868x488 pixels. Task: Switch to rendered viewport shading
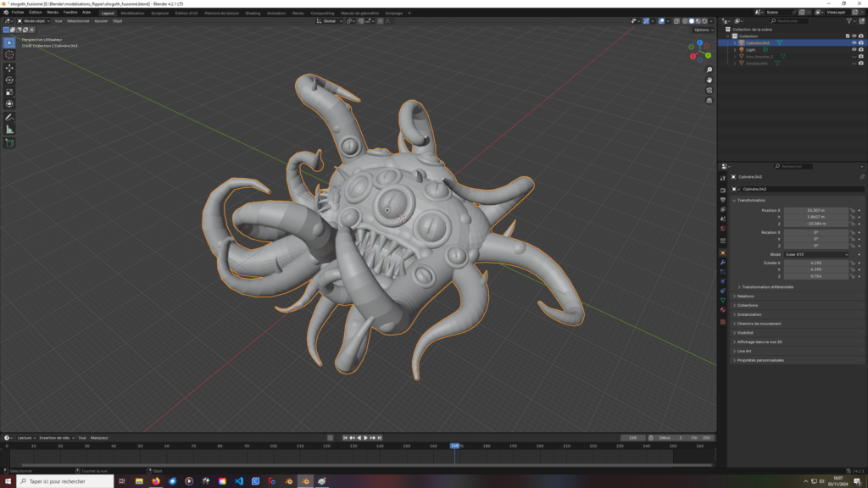[x=704, y=21]
